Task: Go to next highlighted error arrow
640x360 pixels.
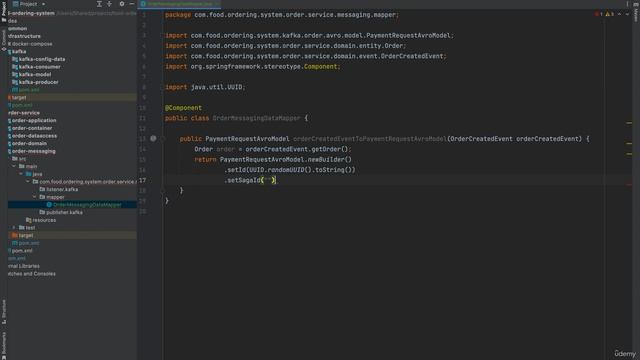Action: (627, 14)
